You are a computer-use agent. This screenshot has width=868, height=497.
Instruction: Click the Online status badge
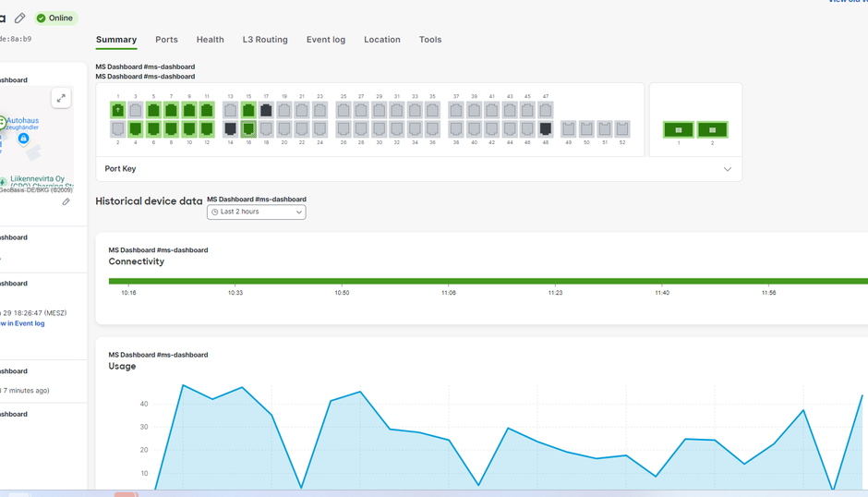pos(55,18)
